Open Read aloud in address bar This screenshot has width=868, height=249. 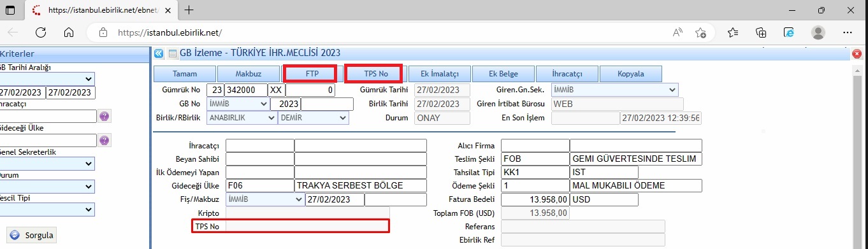(677, 32)
